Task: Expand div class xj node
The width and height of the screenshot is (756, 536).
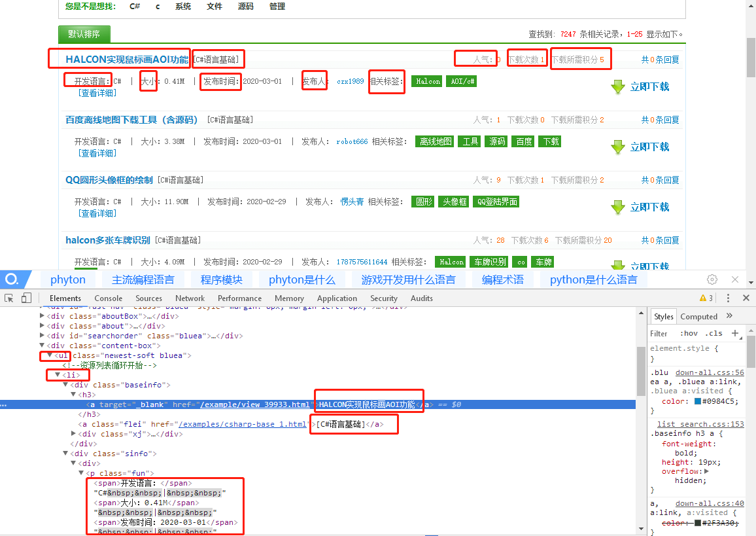Action: click(73, 434)
